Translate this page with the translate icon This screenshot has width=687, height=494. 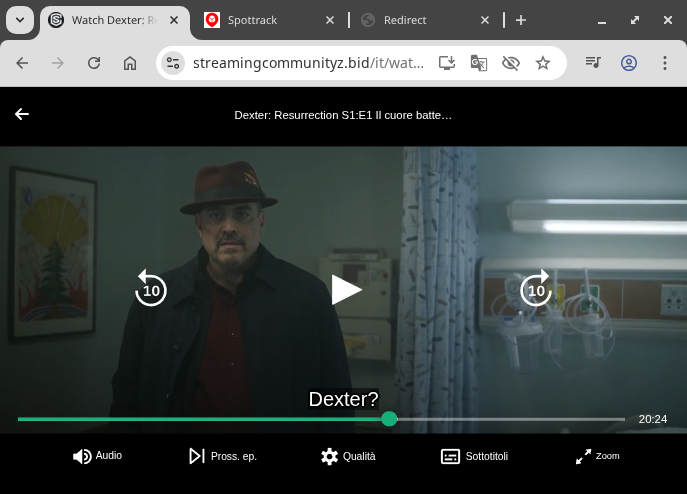(x=478, y=63)
